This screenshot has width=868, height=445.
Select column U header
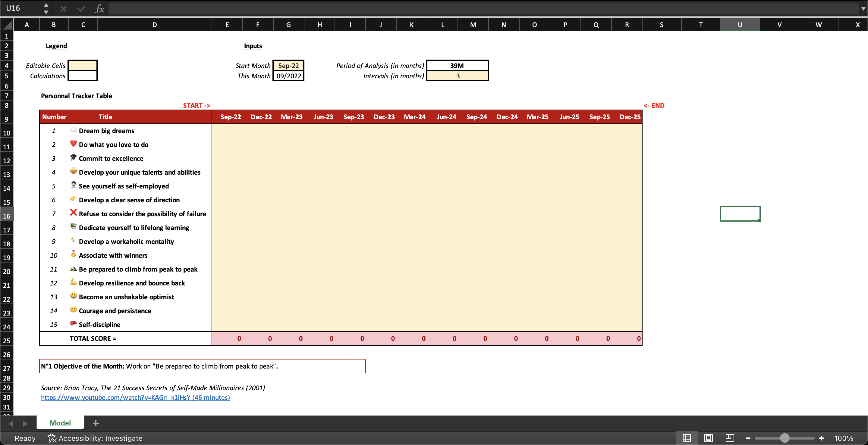point(740,25)
